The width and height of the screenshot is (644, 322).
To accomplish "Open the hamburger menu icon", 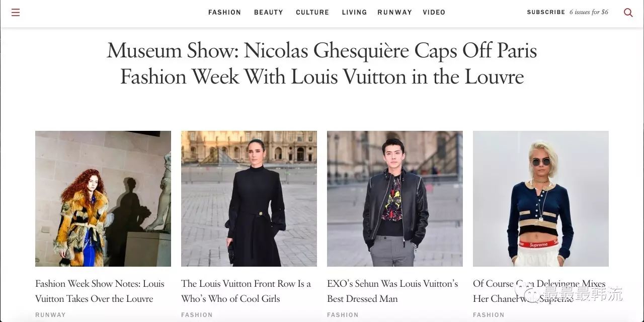I will (x=16, y=13).
